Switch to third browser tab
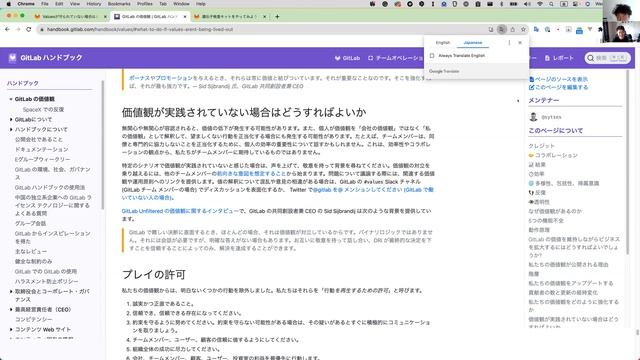 tap(229, 16)
